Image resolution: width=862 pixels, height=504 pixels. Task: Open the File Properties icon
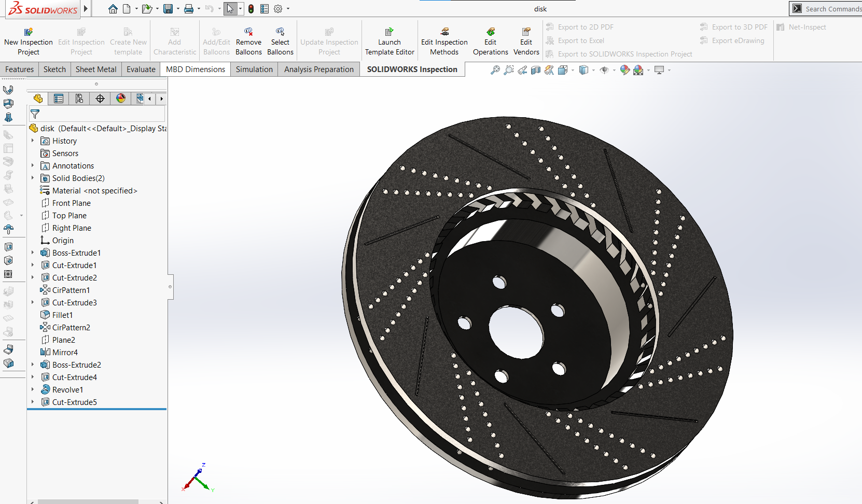265,9
